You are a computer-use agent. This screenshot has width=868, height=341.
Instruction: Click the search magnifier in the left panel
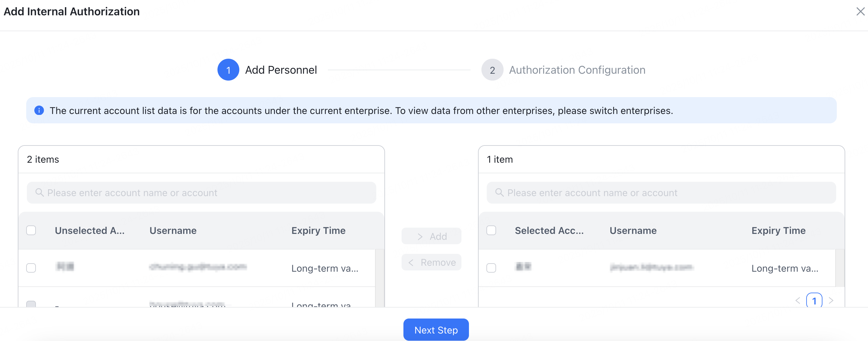point(39,193)
